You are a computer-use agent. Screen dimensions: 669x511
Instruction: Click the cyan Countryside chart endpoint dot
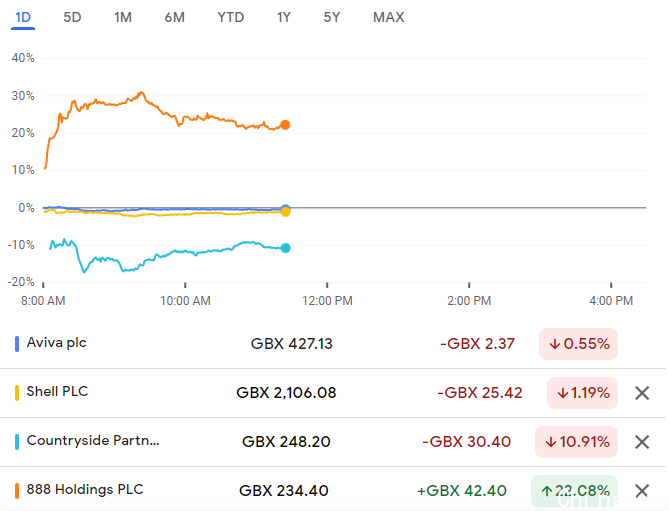[x=285, y=248]
